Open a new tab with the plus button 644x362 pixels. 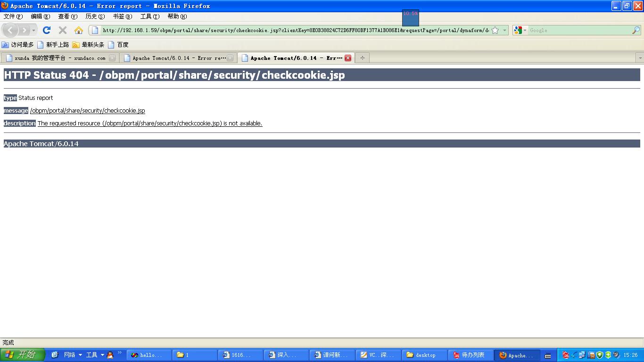coord(362,58)
